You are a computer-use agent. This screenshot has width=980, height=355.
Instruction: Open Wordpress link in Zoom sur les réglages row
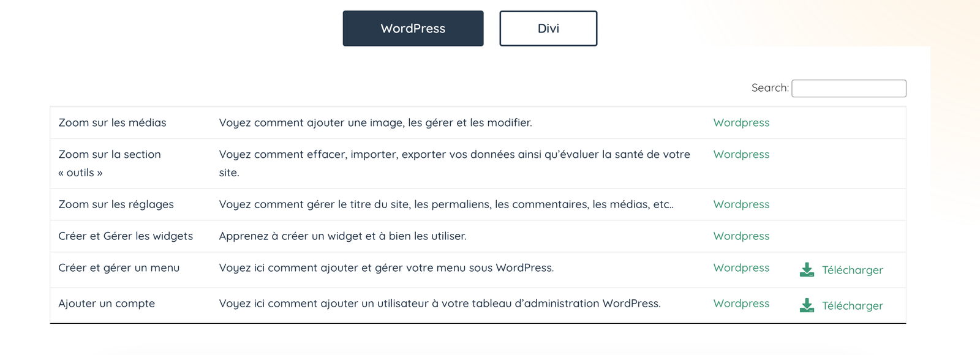741,204
